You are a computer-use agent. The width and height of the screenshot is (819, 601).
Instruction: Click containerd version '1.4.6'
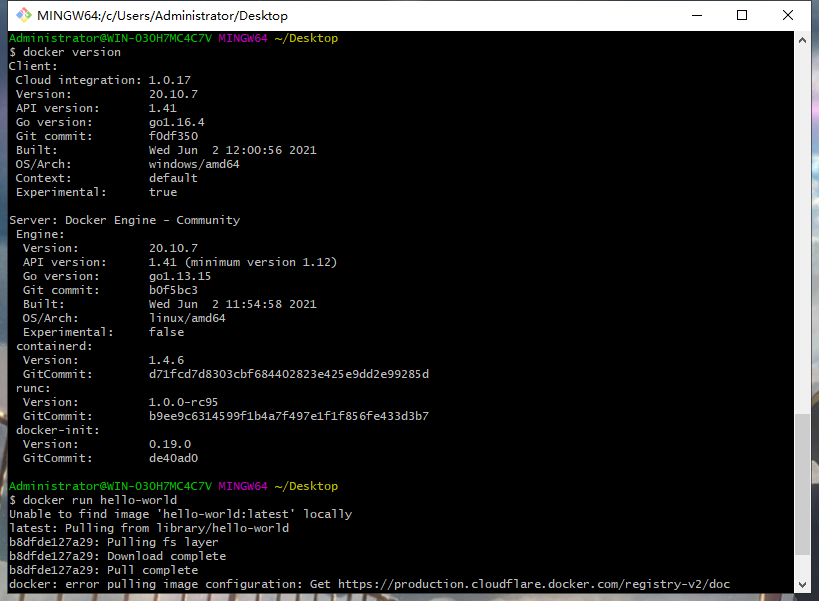point(167,360)
